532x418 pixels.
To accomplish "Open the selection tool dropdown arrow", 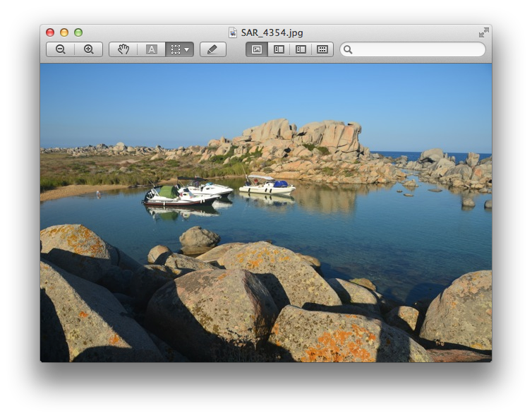I will (x=187, y=49).
